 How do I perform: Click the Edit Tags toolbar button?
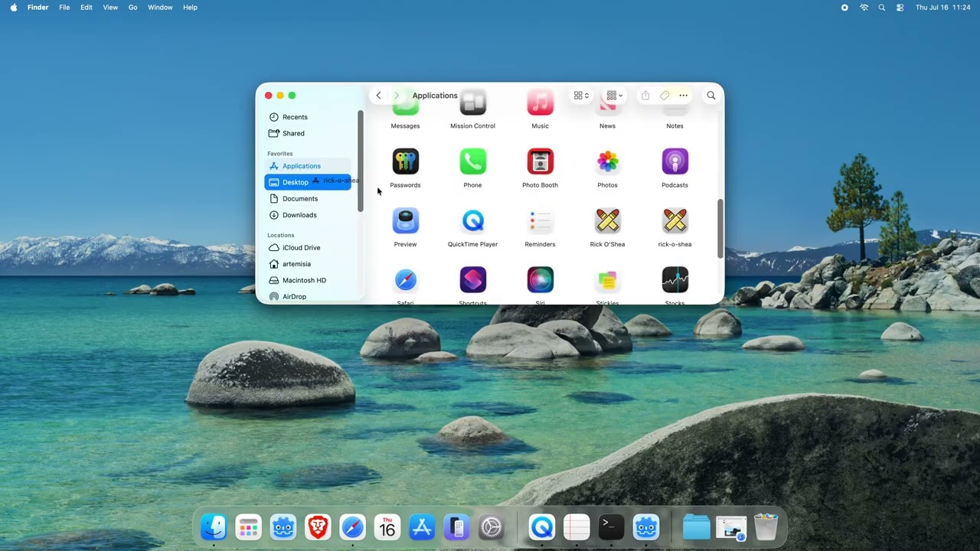[x=665, y=96]
